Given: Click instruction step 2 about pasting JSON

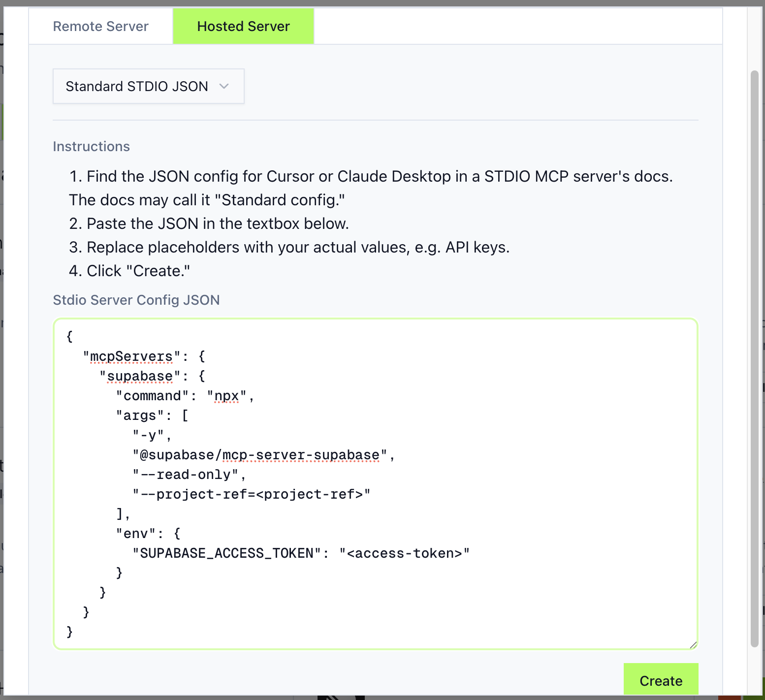Looking at the screenshot, I should [x=209, y=223].
